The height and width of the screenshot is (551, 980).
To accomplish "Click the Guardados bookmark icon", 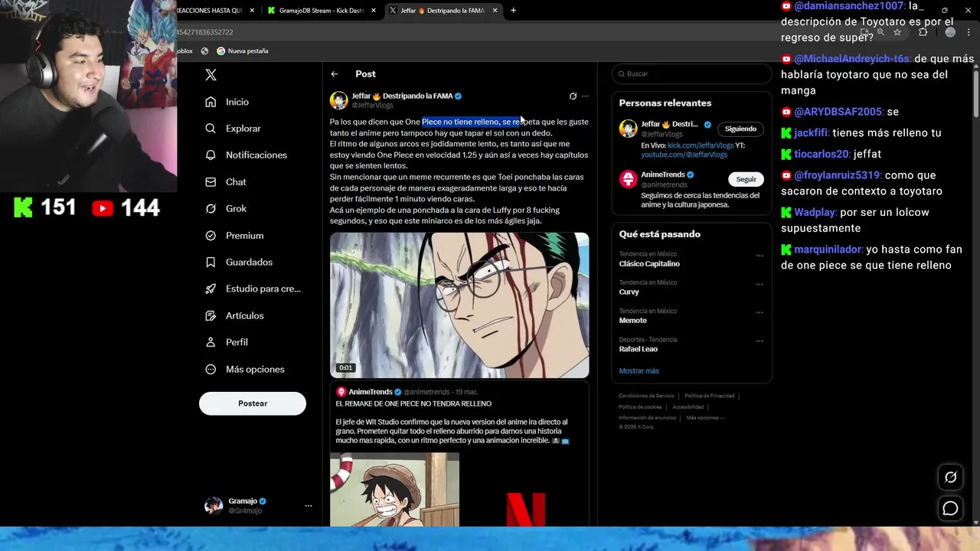I will pos(211,262).
